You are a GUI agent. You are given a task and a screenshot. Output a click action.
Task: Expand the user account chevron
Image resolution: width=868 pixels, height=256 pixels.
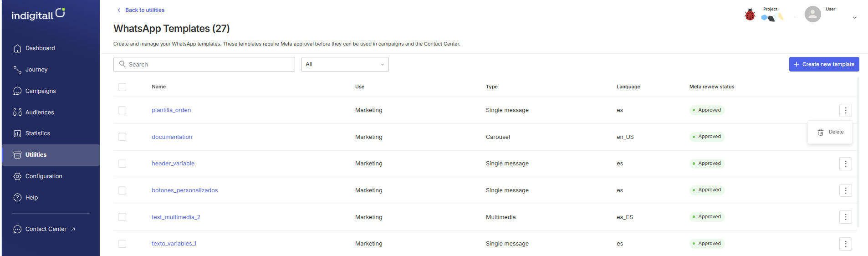coord(854,18)
